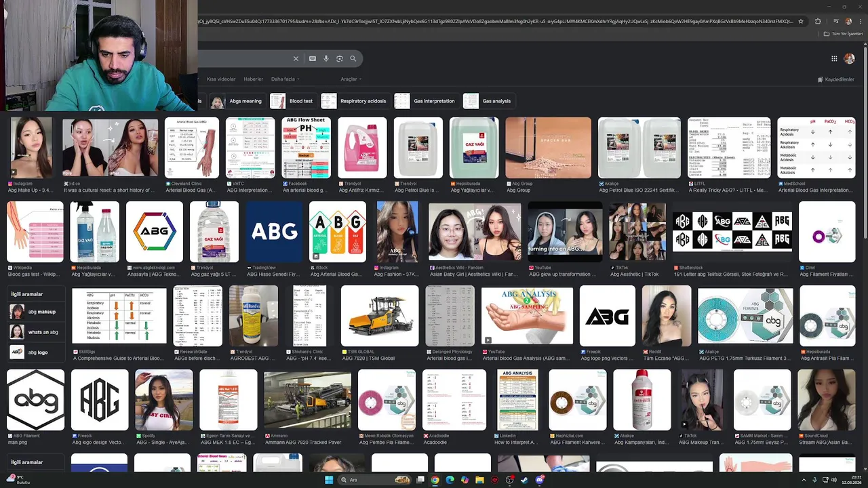
Task: Open the on-screen keyboard input tool
Action: point(313,59)
